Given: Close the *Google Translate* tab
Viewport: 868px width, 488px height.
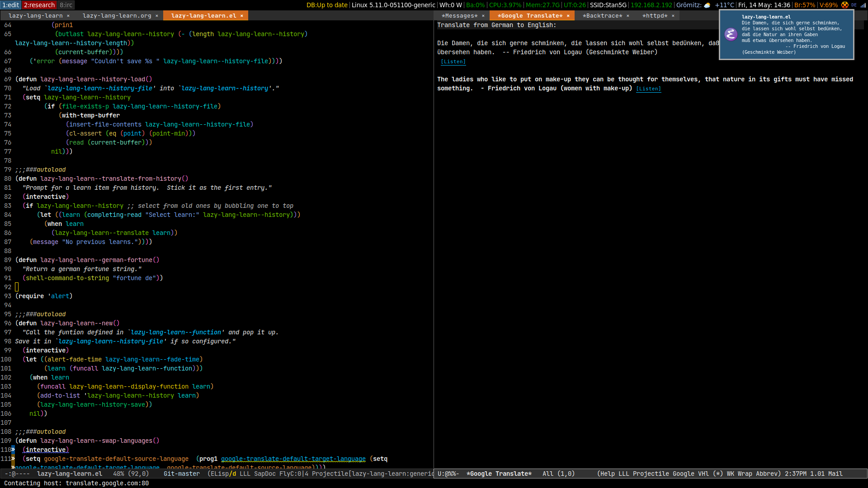Looking at the screenshot, I should pos(568,16).
